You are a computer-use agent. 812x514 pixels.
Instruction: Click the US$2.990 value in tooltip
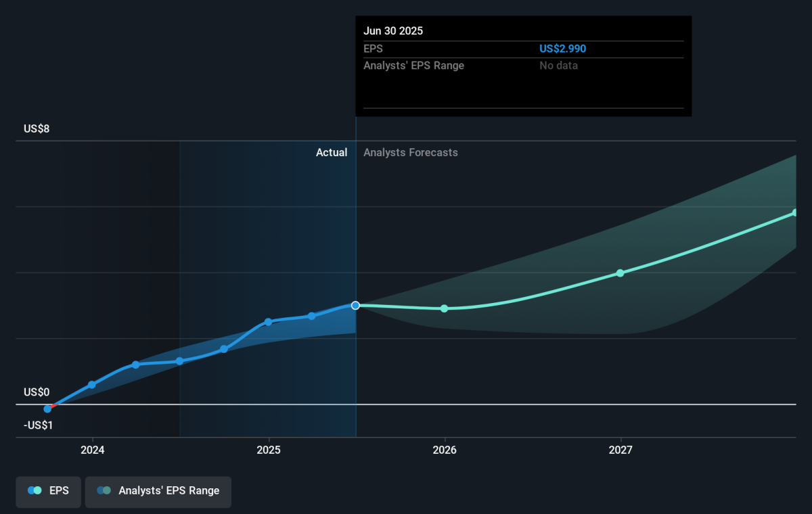pos(562,49)
